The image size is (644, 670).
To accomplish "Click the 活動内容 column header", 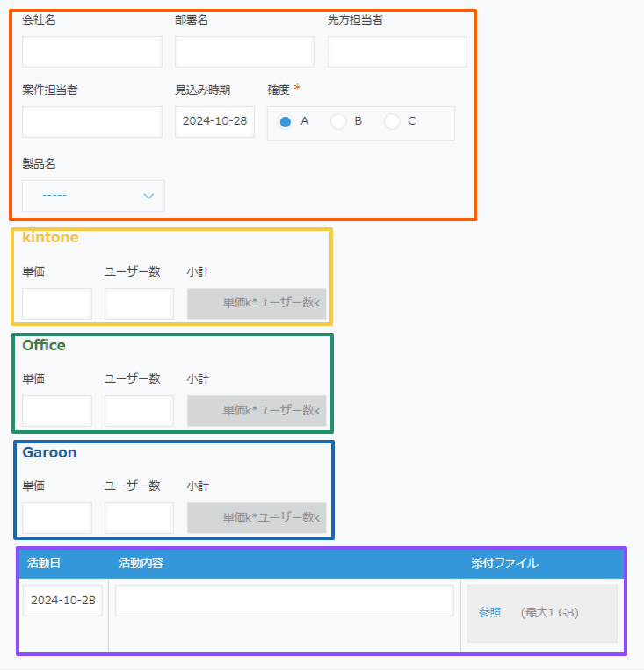I will click(141, 563).
